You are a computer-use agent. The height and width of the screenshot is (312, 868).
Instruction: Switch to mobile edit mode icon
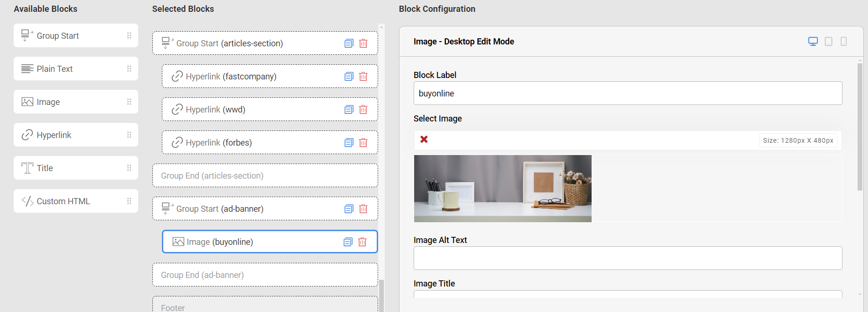(843, 42)
